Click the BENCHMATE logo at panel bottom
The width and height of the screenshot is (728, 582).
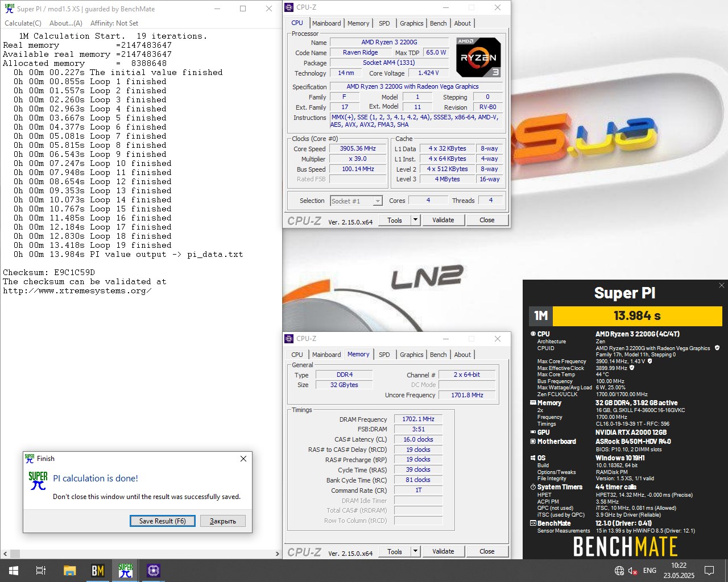[x=625, y=547]
